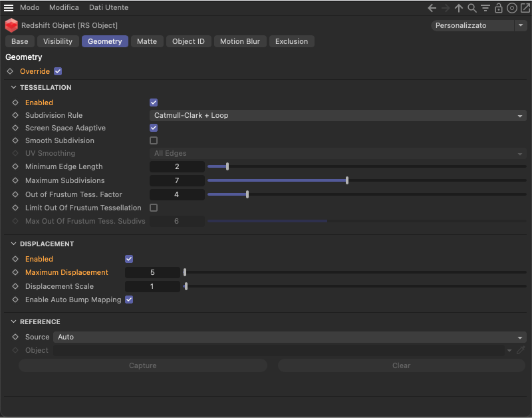This screenshot has width=532, height=418.
Task: Click the arrow button beside Personalizzato
Action: [521, 25]
